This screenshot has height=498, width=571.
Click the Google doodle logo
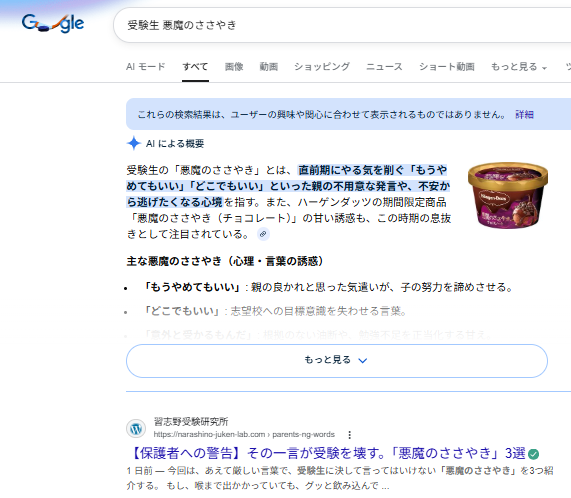53,23
